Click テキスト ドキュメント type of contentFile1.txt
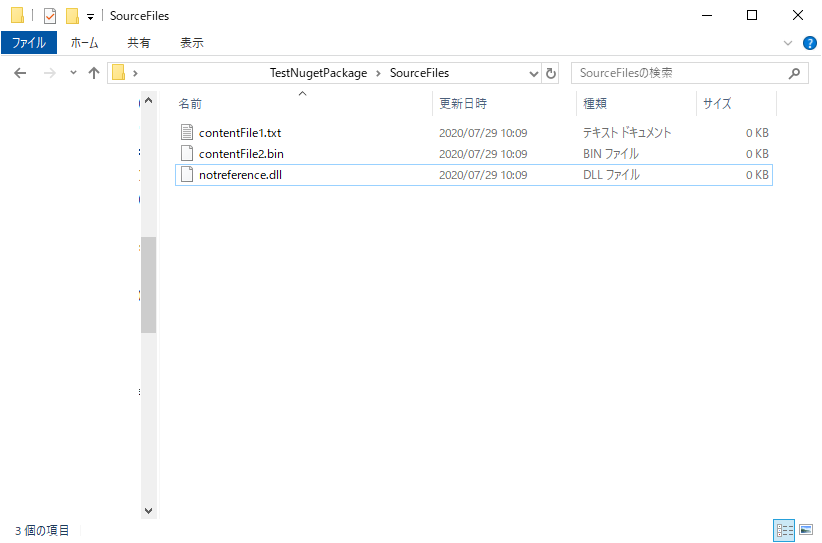Screen dimensions: 822x543 (627, 133)
